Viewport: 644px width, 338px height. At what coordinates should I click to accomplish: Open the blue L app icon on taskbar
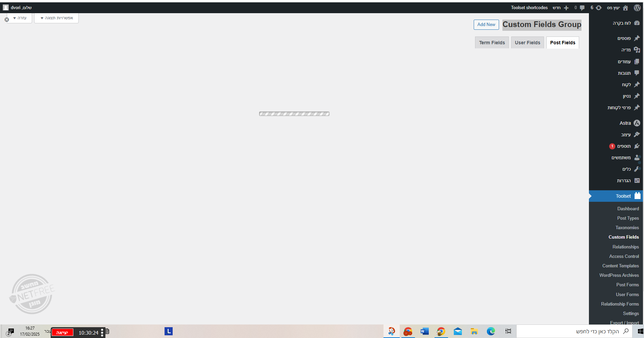coord(169,331)
